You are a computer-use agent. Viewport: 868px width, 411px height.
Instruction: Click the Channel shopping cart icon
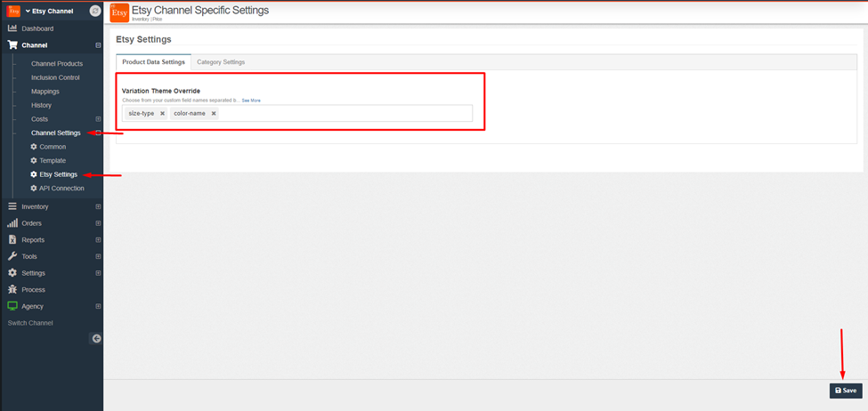pos(12,45)
